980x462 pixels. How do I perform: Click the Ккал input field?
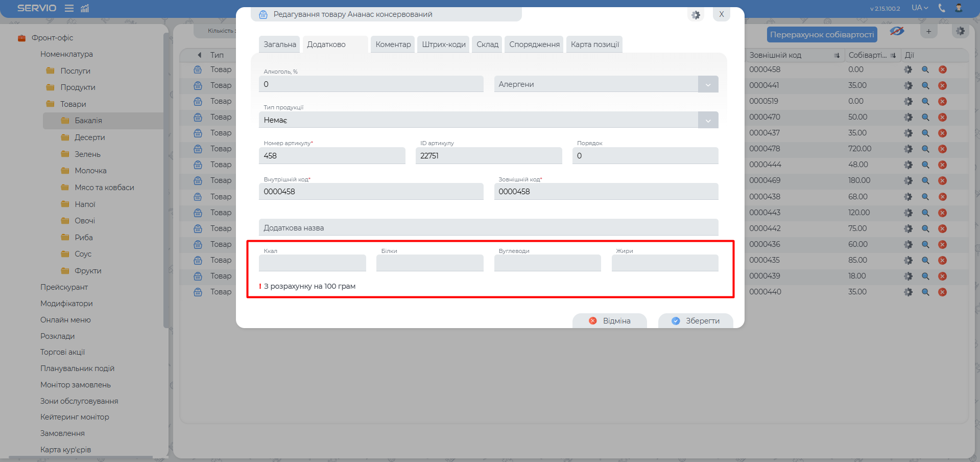(x=312, y=263)
